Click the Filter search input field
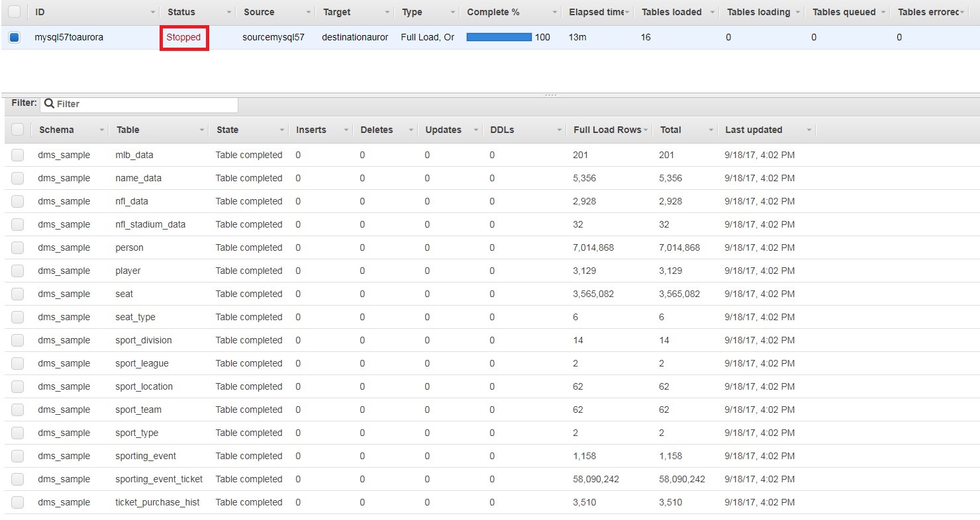The height and width of the screenshot is (520, 980). (139, 104)
